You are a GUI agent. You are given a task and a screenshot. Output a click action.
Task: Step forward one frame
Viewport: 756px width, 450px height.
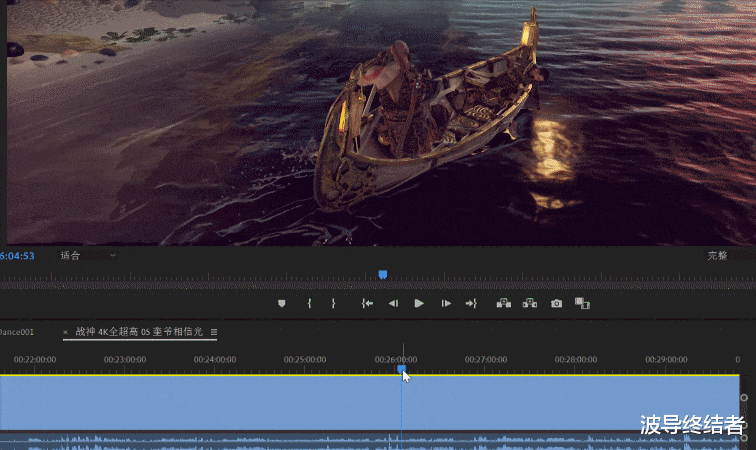pos(446,303)
